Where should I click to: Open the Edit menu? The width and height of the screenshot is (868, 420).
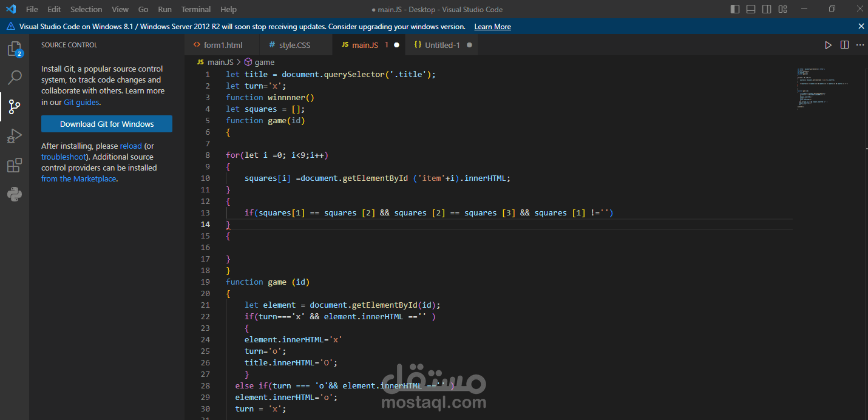pos(54,9)
